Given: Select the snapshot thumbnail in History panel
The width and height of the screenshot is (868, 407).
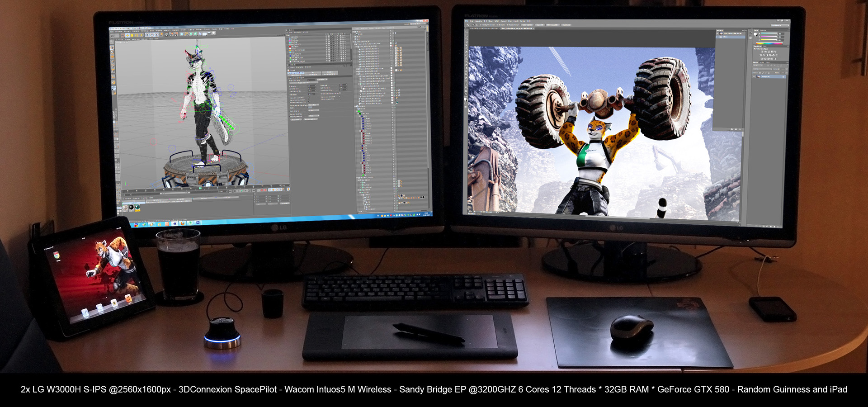Looking at the screenshot, I should point(721,33).
